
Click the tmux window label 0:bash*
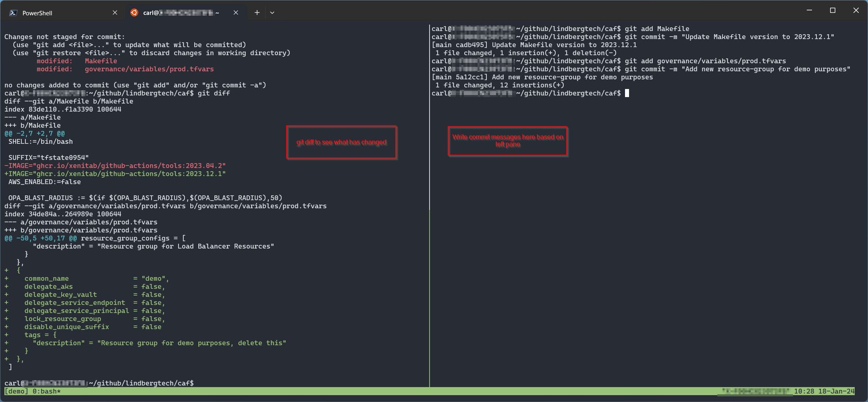[x=46, y=391]
